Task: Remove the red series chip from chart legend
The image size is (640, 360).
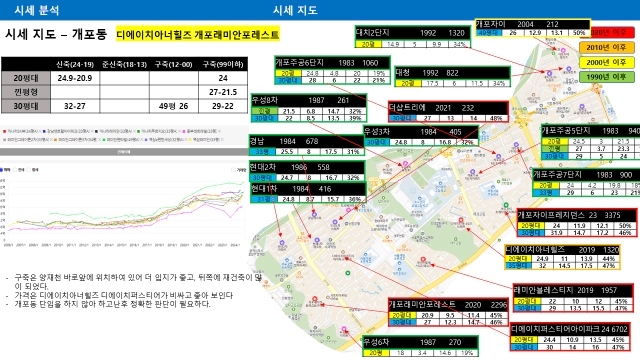Action: tap(40, 131)
